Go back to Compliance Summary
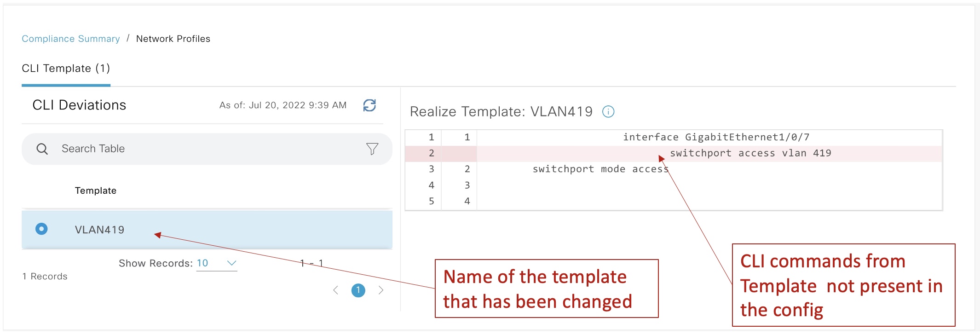Image resolution: width=980 pixels, height=335 pixels. click(71, 39)
